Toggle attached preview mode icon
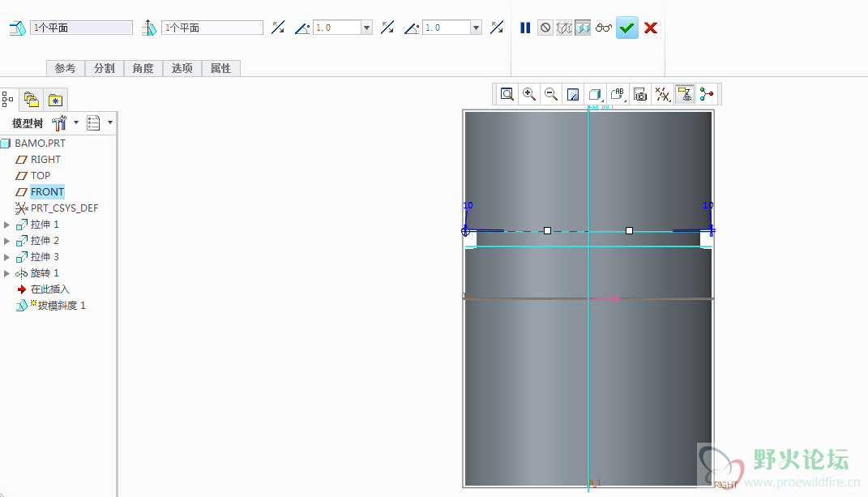 (583, 28)
